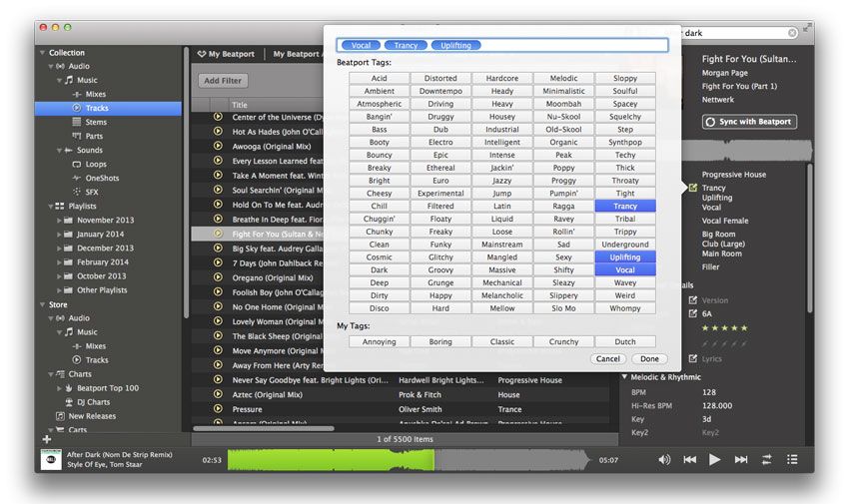849x504 pixels.
Task: Toggle the Melodic tag
Action: (563, 79)
